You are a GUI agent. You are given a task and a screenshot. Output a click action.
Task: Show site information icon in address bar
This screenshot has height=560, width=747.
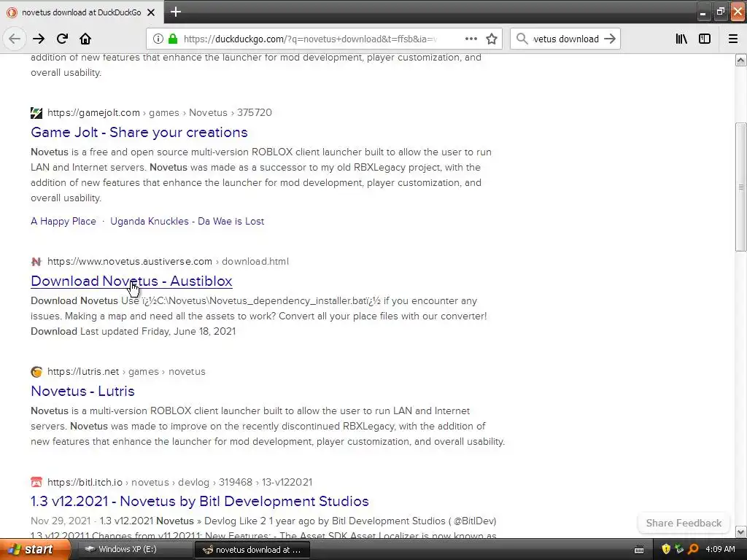click(x=158, y=39)
